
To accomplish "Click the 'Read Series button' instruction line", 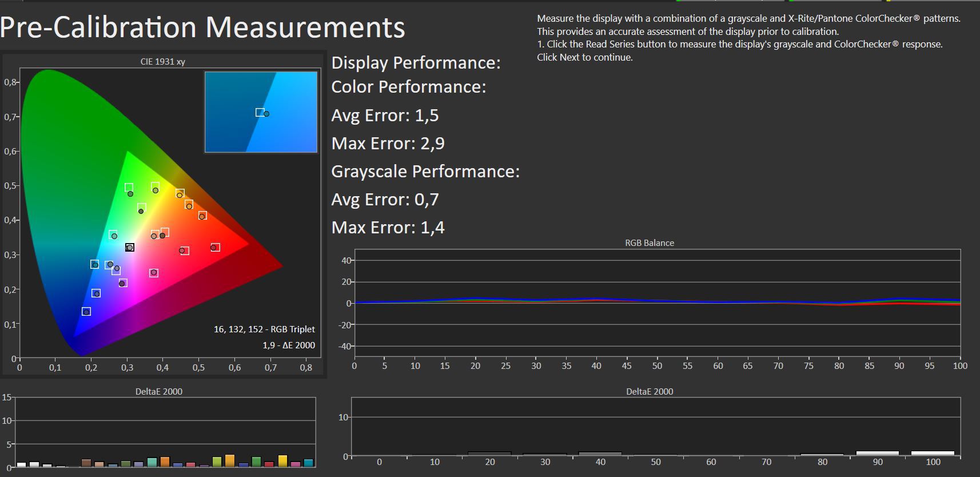I will pyautogui.click(x=740, y=44).
